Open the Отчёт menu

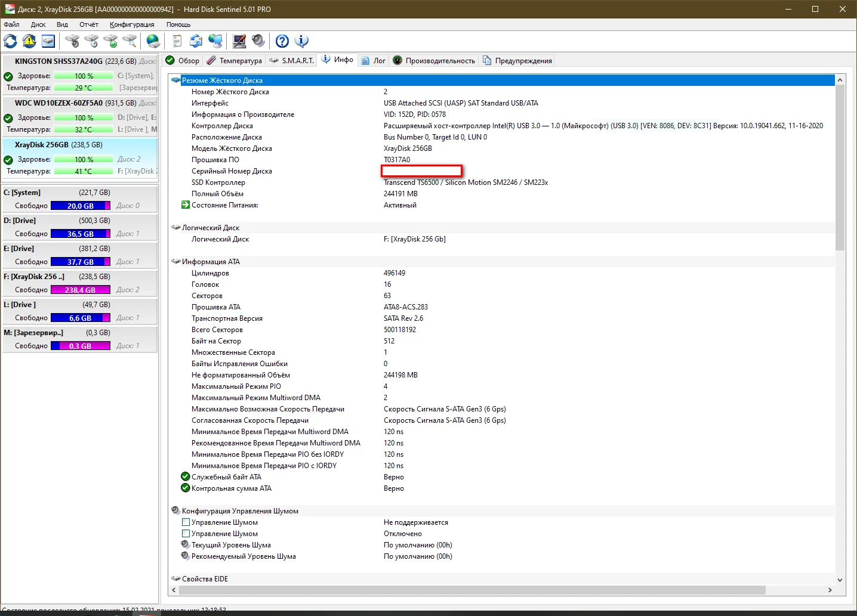[x=89, y=24]
